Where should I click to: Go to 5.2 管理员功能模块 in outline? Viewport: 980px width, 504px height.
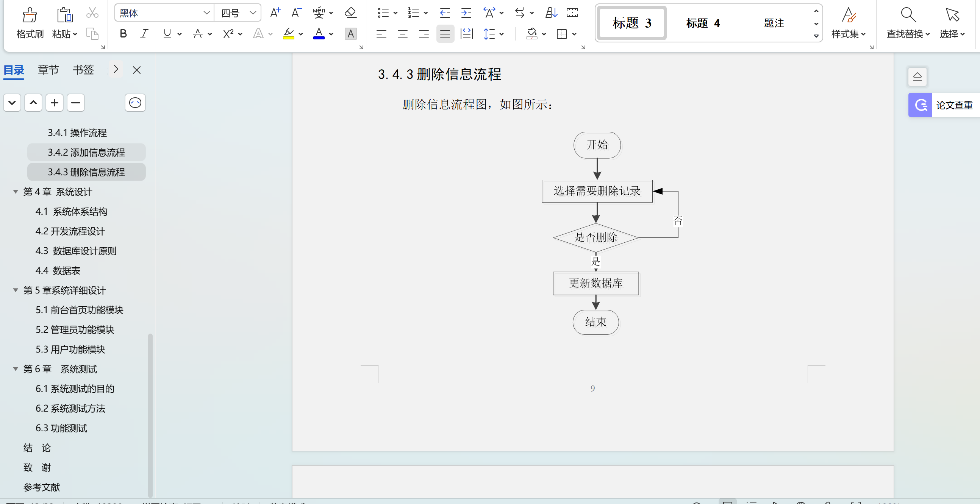[x=75, y=330]
